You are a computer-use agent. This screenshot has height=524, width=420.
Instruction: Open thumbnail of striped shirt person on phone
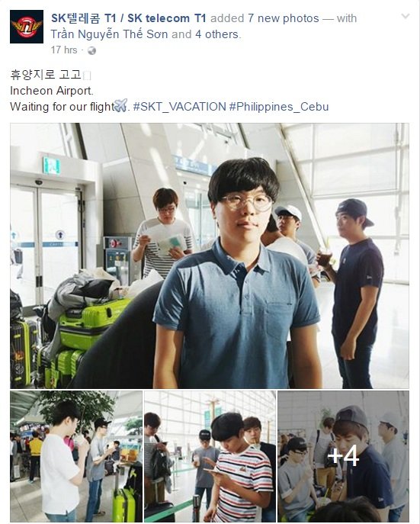click(210, 456)
